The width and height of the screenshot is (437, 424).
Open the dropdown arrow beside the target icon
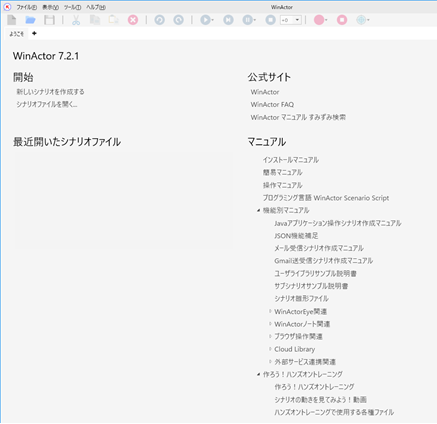[368, 20]
